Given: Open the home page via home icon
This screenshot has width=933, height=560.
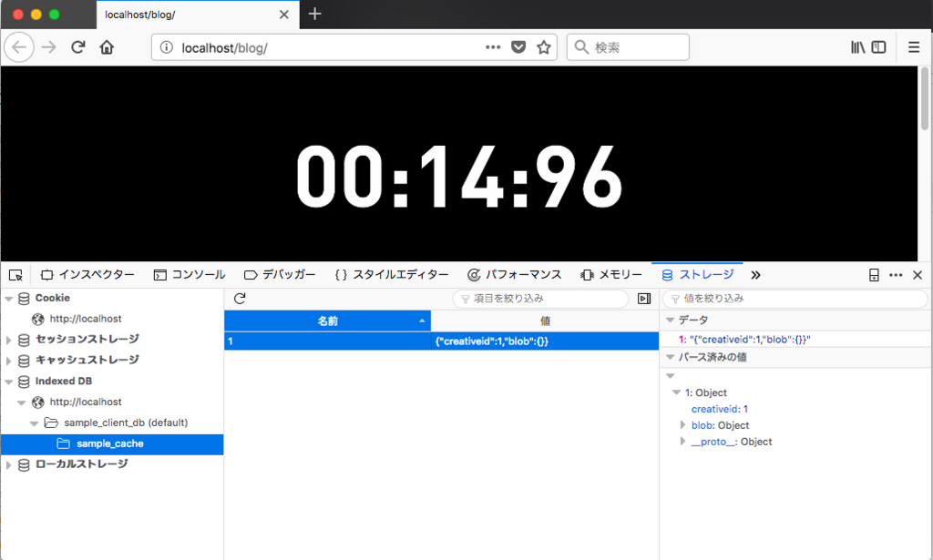Looking at the screenshot, I should point(107,46).
